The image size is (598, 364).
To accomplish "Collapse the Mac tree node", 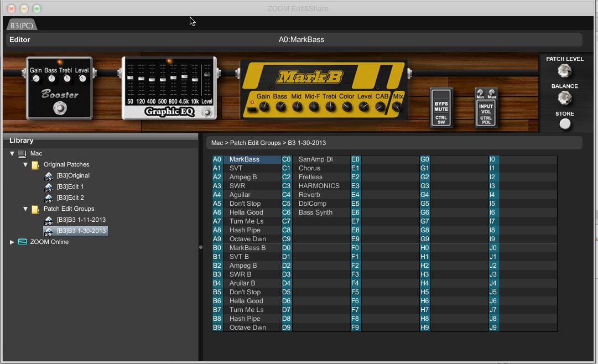I will 12,153.
